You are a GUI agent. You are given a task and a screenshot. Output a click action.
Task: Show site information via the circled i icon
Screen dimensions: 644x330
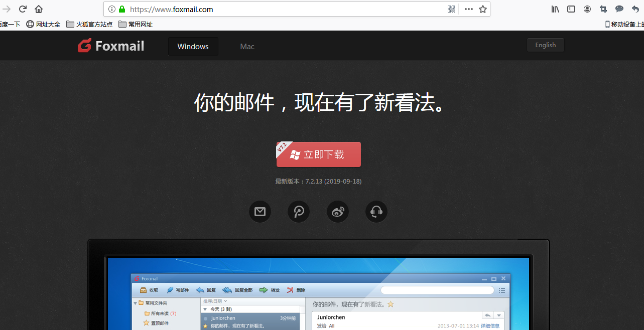pos(112,9)
